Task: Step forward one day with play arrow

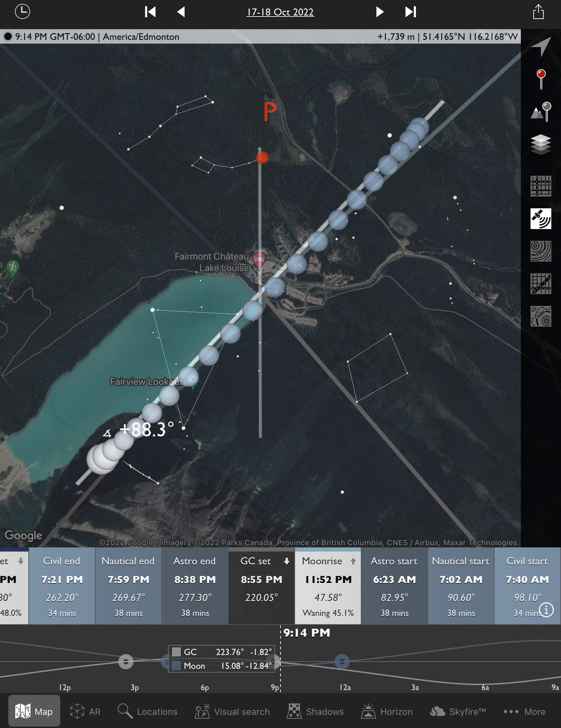Action: pos(380,12)
